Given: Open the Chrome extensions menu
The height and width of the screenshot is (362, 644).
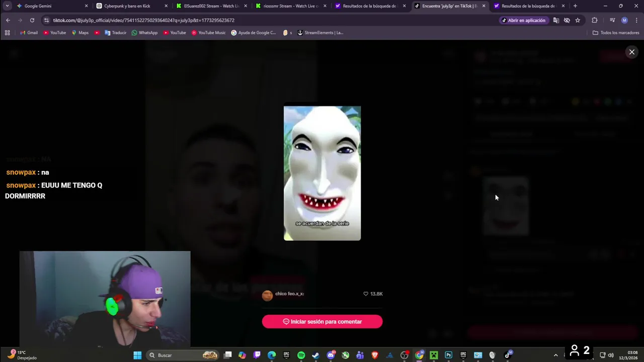Looking at the screenshot, I should pos(595,20).
